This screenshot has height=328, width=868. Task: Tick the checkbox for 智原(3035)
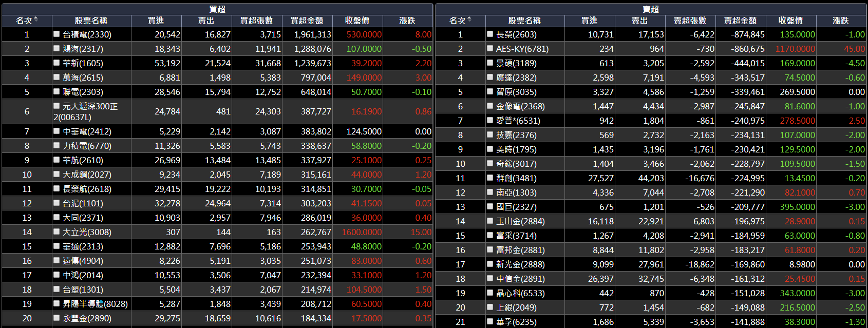click(490, 91)
